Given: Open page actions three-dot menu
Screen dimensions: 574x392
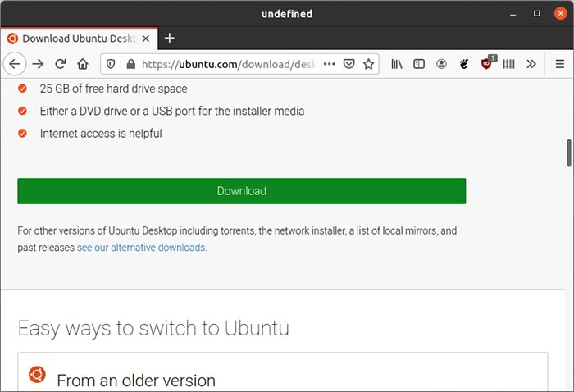Looking at the screenshot, I should (329, 64).
